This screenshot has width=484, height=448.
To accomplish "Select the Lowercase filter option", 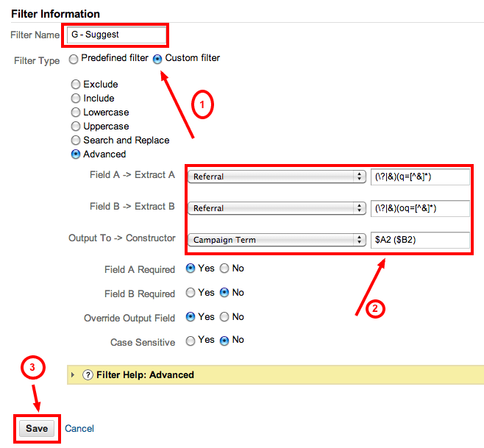I will [x=76, y=113].
